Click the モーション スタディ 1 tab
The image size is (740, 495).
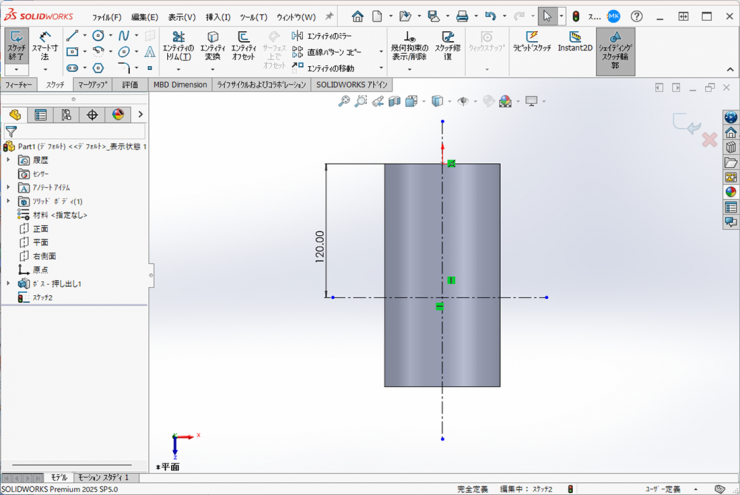tap(103, 478)
